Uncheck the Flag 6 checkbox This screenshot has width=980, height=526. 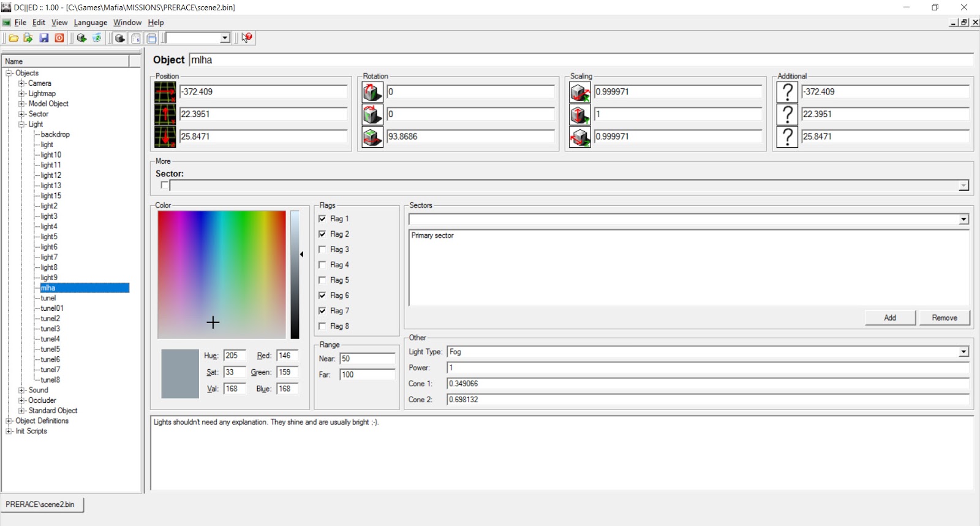coord(322,295)
